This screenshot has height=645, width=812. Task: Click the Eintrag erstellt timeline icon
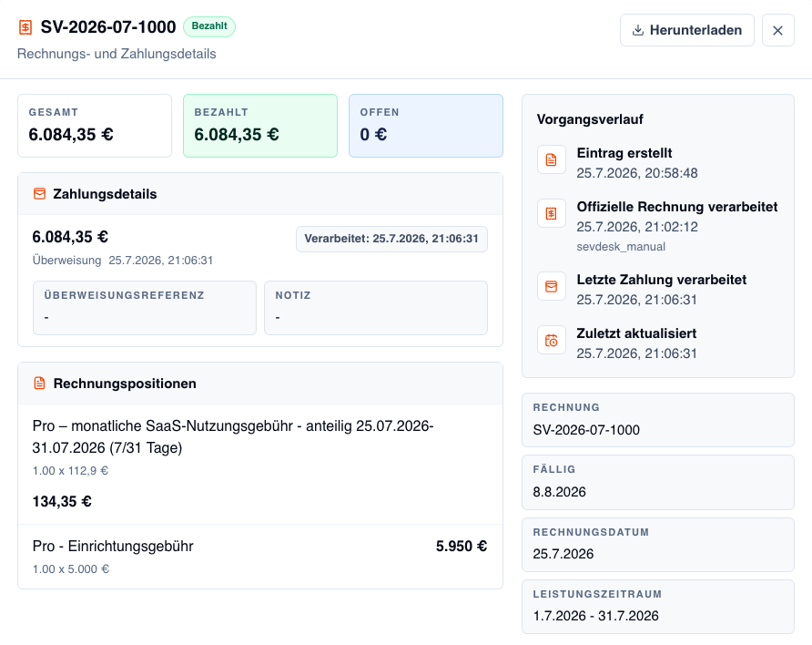click(x=551, y=159)
